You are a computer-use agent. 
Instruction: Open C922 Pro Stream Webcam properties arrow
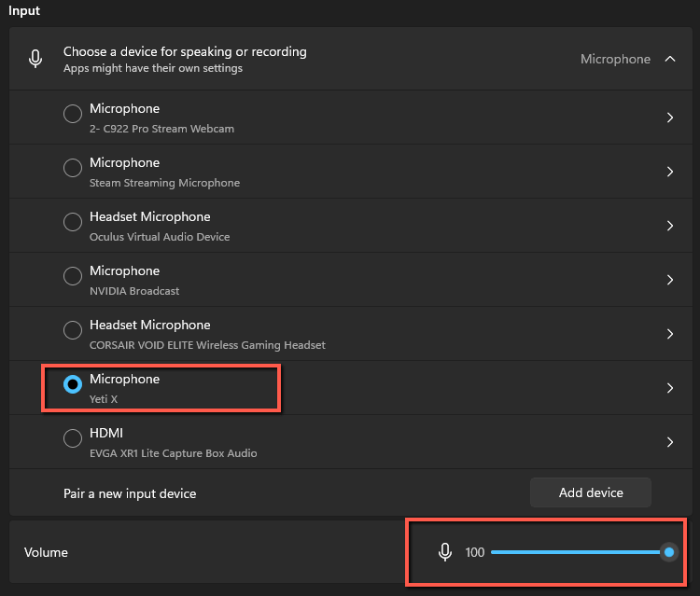coord(670,118)
